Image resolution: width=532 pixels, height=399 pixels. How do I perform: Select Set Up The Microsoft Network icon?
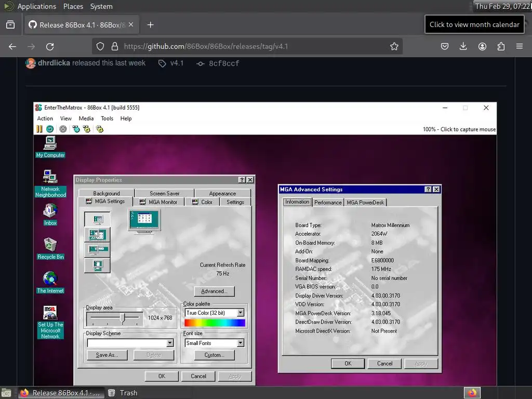(50, 322)
